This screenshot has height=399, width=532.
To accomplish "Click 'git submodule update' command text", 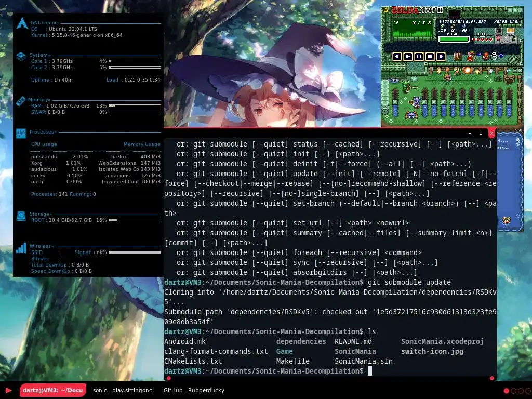I will pyautogui.click(x=409, y=282).
